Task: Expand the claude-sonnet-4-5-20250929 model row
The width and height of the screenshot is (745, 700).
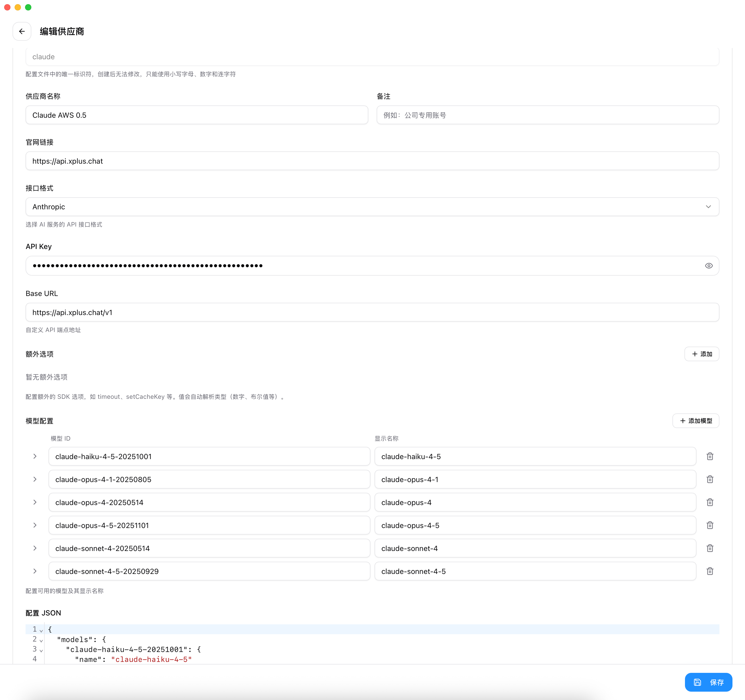Action: coord(35,571)
